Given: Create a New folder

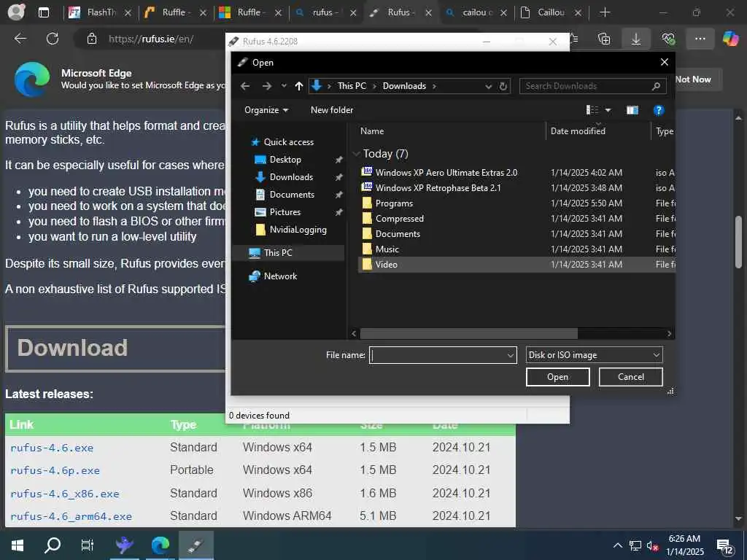Looking at the screenshot, I should pos(332,110).
